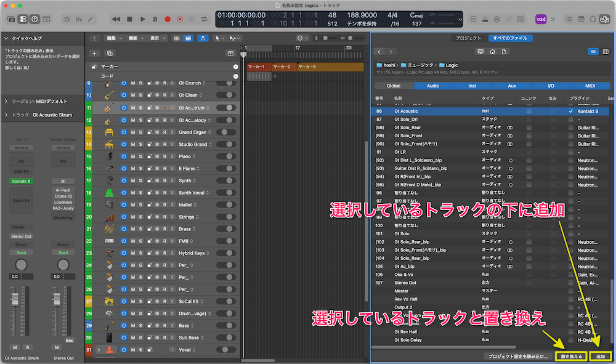This screenshot has width=616, height=364.
Task: Solo the Piano track
Action: pyautogui.click(x=140, y=156)
